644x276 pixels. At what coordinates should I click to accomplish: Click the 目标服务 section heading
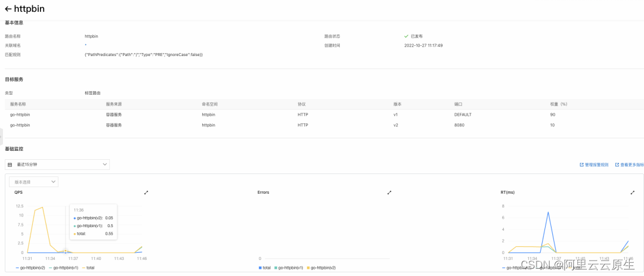[x=14, y=79]
